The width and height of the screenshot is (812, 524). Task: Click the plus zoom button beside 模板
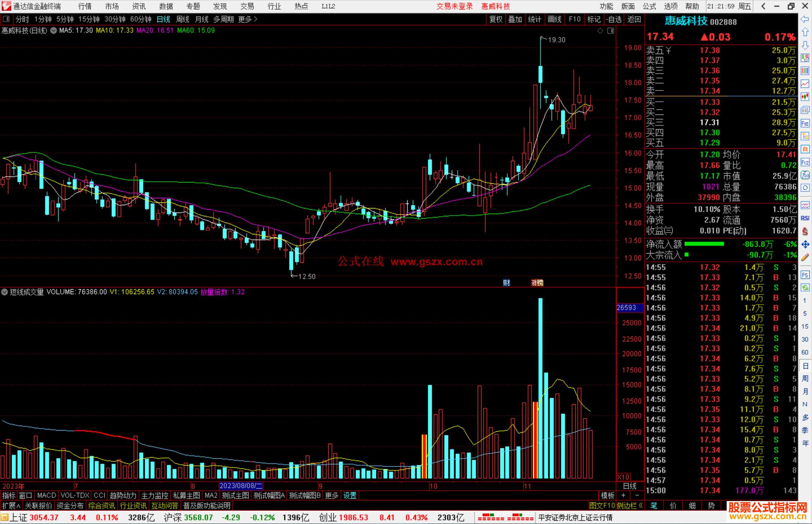tap(623, 495)
